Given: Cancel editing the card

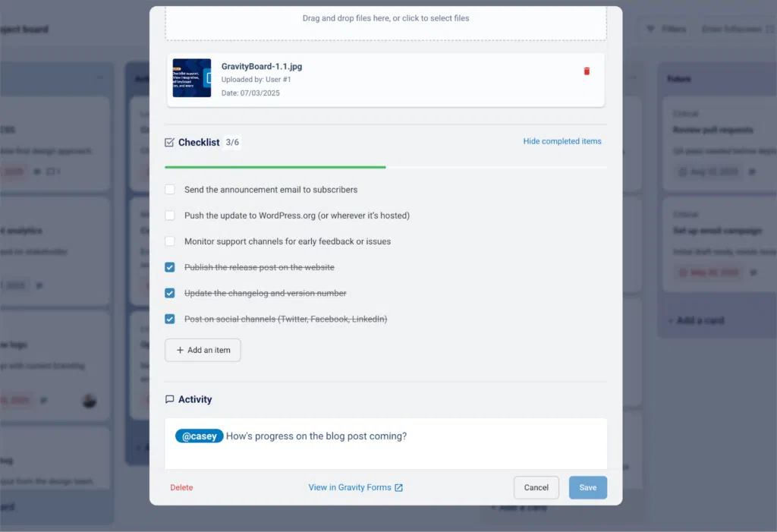Looking at the screenshot, I should (x=536, y=487).
